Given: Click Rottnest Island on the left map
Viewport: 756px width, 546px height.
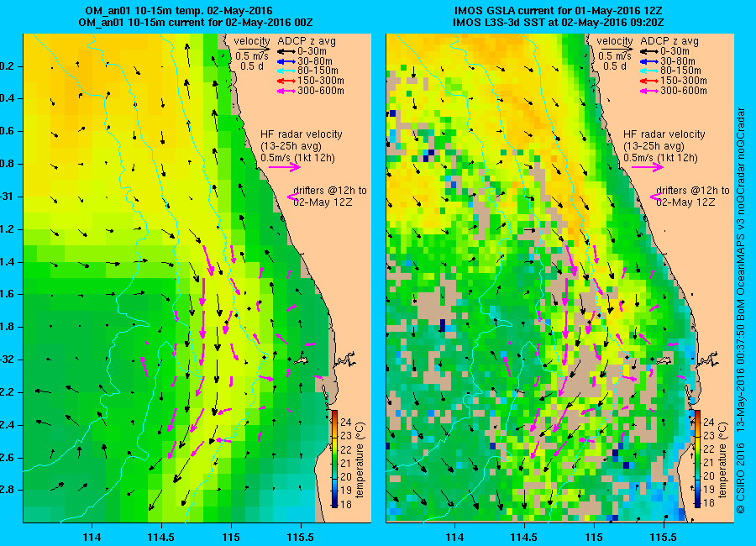Looking at the screenshot, I should point(301,360).
